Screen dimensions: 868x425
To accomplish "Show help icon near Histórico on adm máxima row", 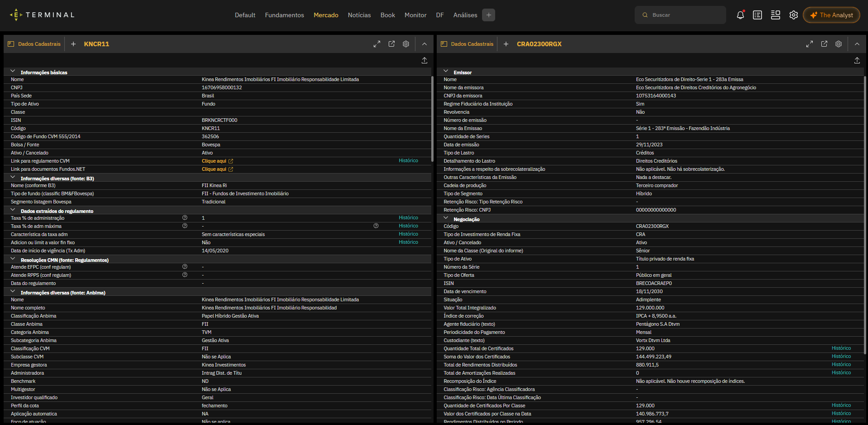I will coord(376,226).
